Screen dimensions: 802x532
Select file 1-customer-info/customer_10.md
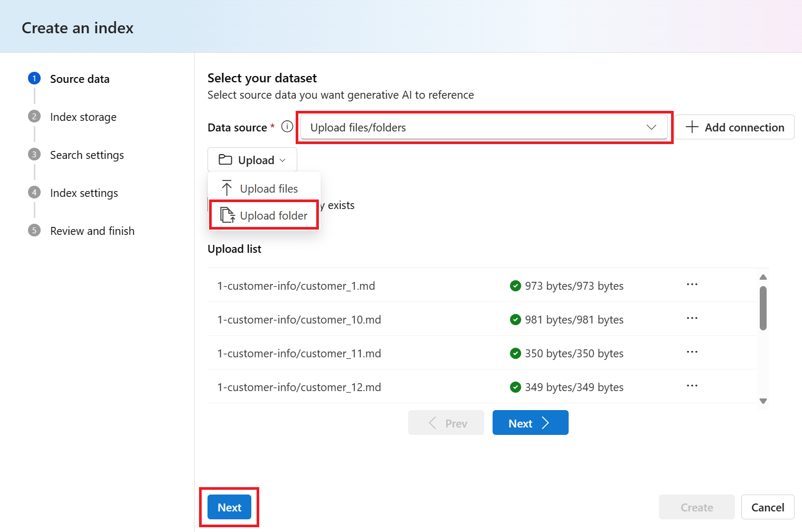click(299, 320)
